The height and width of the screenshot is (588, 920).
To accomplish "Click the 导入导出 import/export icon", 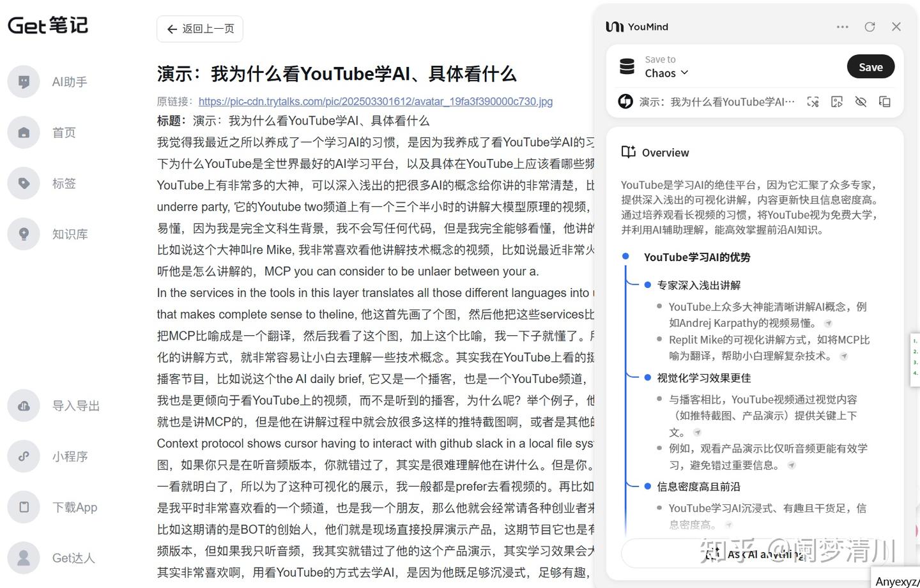I will 24,405.
